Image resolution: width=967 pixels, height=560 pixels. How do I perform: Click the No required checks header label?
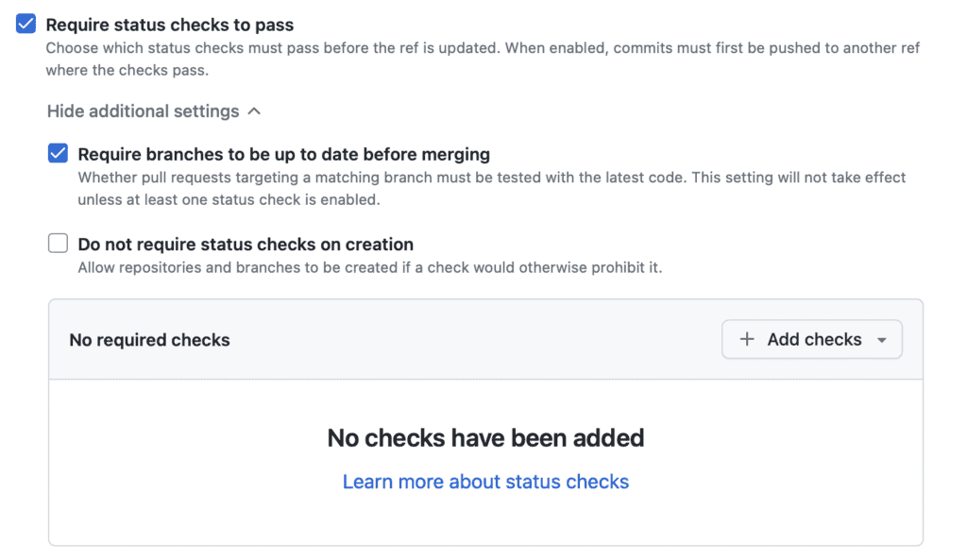point(148,340)
